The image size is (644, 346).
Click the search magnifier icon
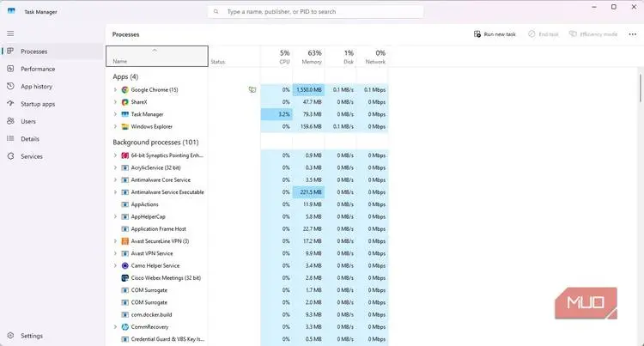point(216,11)
